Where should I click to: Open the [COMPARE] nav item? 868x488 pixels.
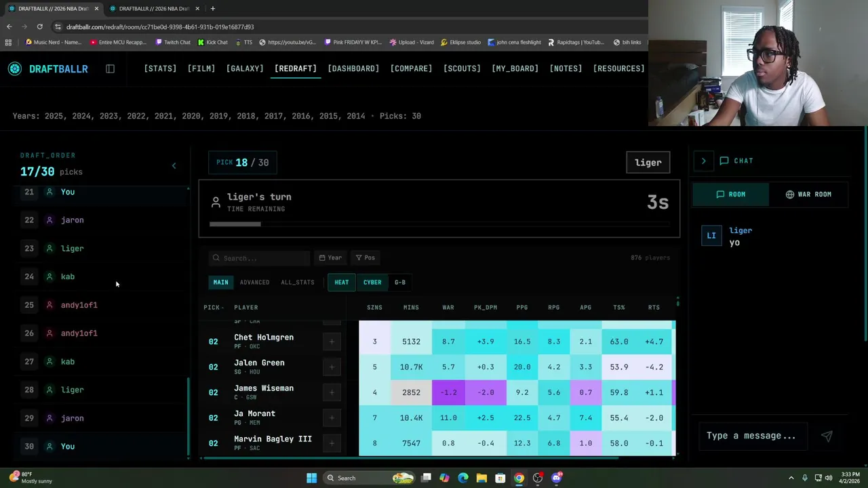tap(411, 68)
